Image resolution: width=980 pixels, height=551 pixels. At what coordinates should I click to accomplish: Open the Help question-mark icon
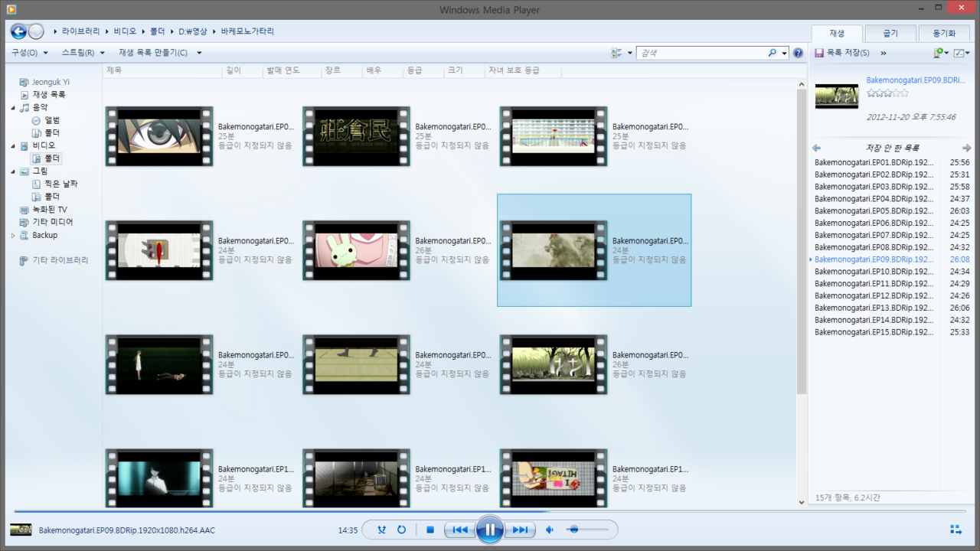[x=798, y=53]
